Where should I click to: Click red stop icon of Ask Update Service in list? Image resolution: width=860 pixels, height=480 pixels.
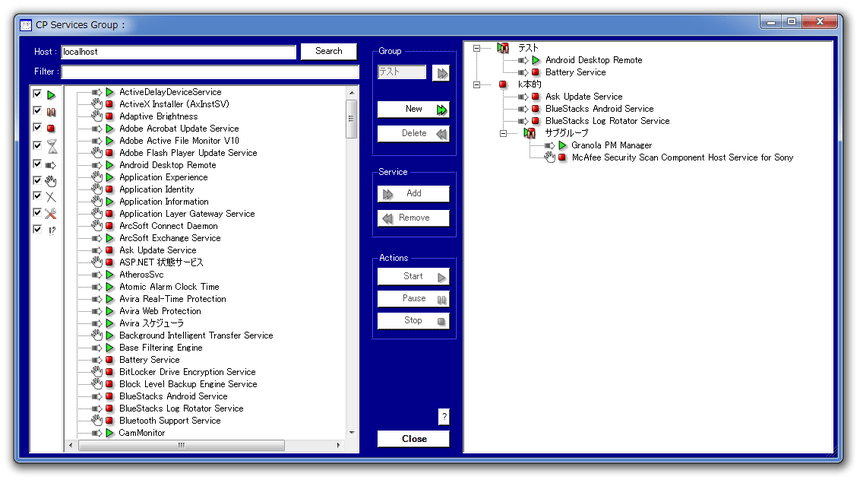coord(110,250)
